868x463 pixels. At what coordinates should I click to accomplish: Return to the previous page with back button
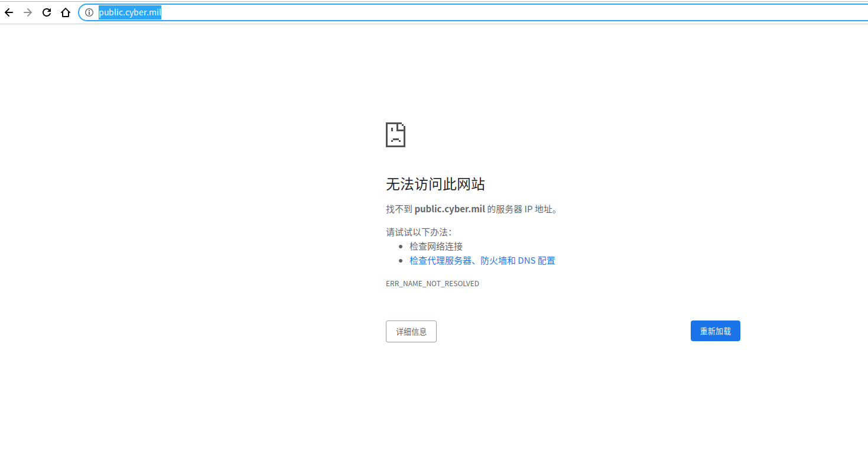(x=9, y=12)
